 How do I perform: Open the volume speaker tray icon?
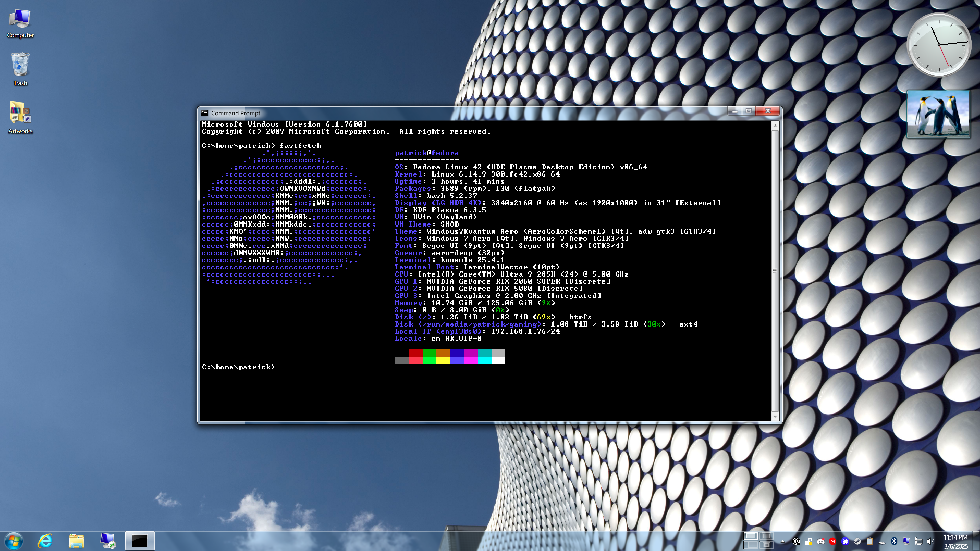pos(930,541)
